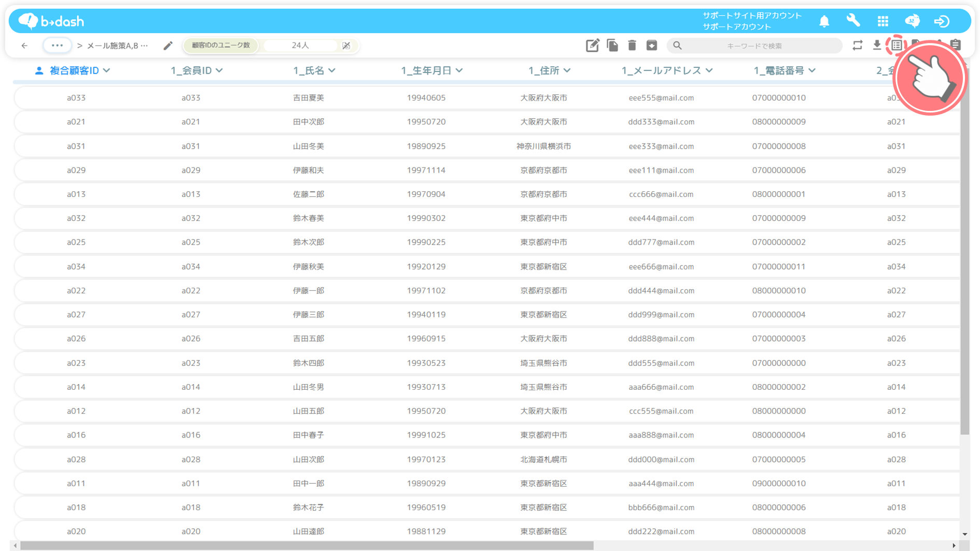Click the logout arrow icon
The height and width of the screenshot is (551, 980).
(942, 21)
